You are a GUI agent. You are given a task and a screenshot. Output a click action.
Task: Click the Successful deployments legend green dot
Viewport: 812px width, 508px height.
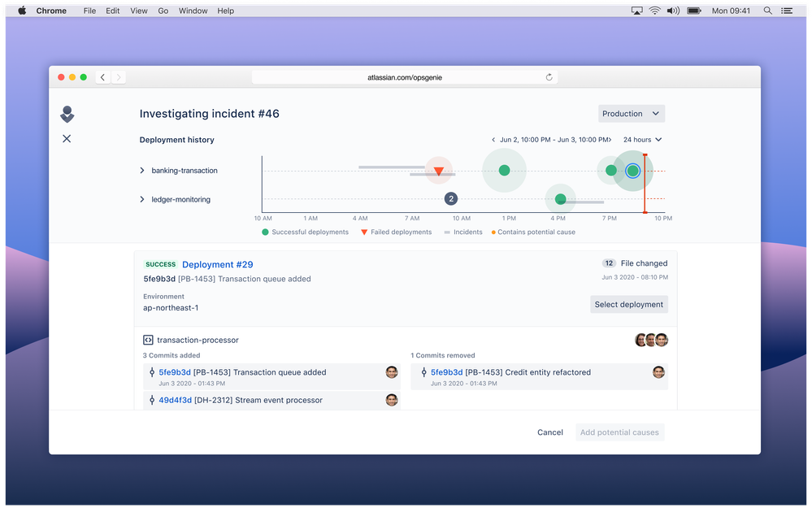point(265,232)
